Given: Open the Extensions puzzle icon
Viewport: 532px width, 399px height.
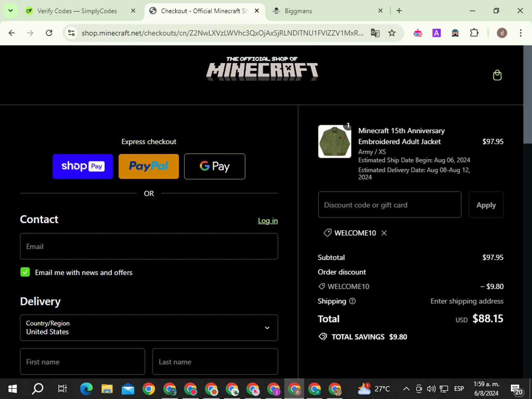Looking at the screenshot, I should [x=474, y=33].
